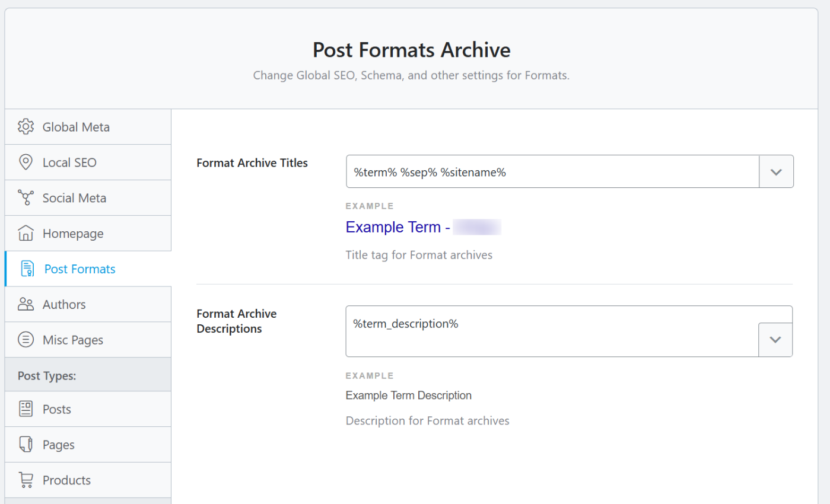Go to the Social Meta tab

coord(88,198)
